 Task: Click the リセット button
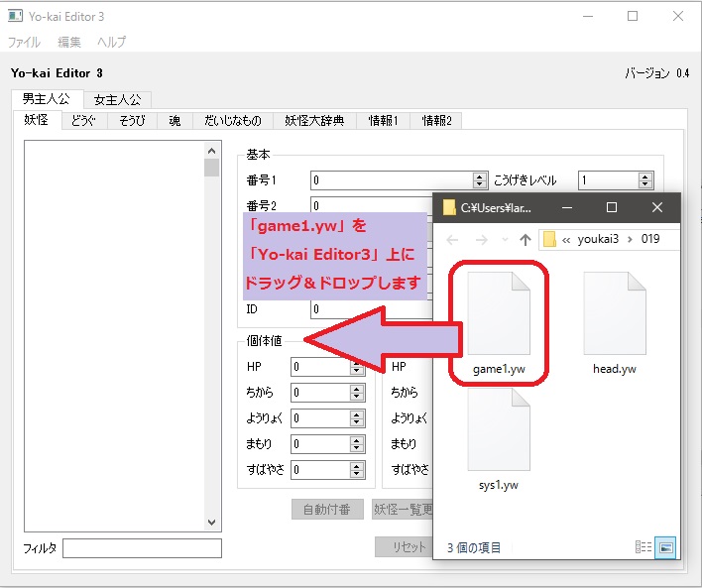coord(405,546)
